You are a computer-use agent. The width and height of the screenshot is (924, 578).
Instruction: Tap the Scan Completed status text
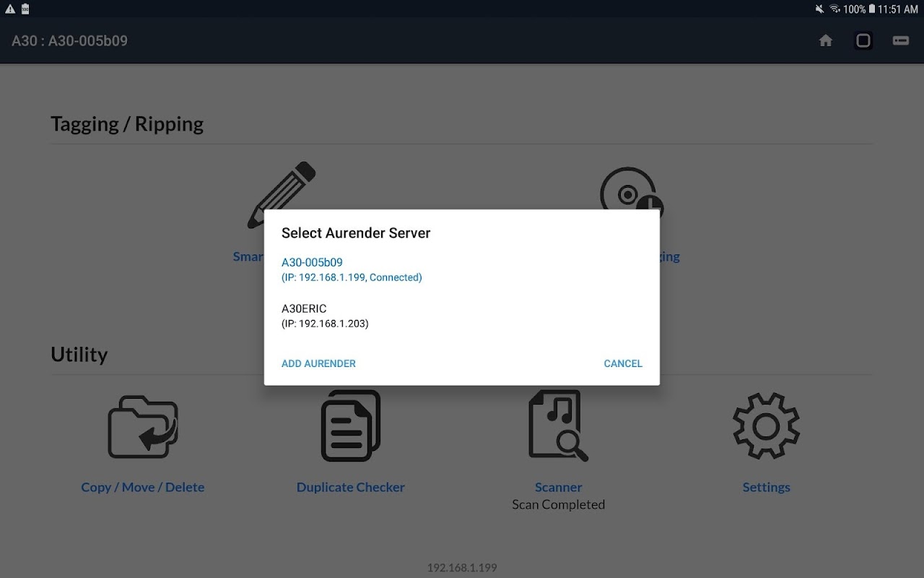pyautogui.click(x=558, y=504)
